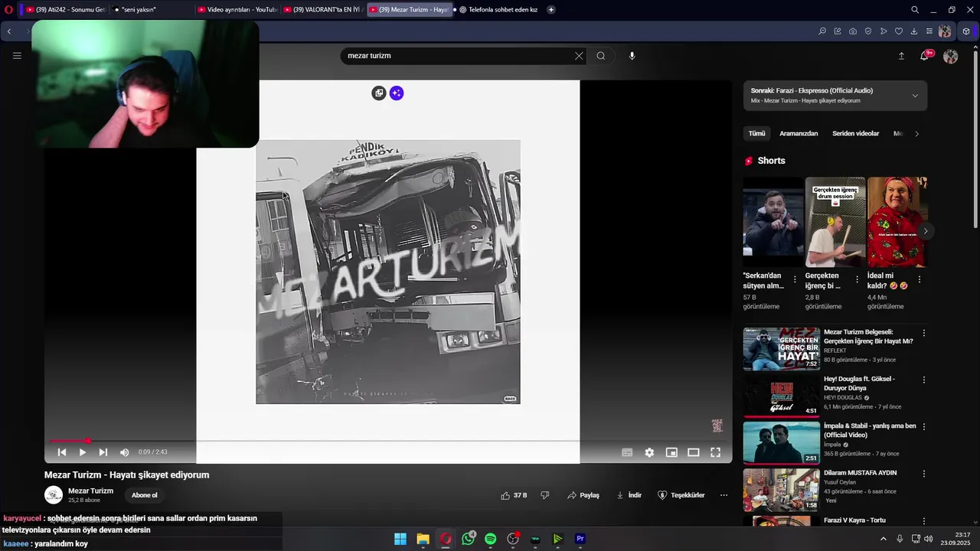This screenshot has height=551, width=980.
Task: Select the Aramanızdan filter chip
Action: (x=799, y=134)
